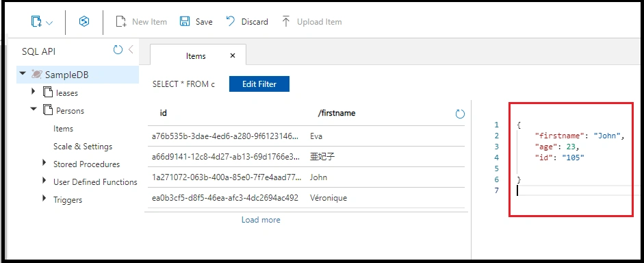Refresh the SQL API tree
Screen dimensions: 644x263
tap(118, 50)
